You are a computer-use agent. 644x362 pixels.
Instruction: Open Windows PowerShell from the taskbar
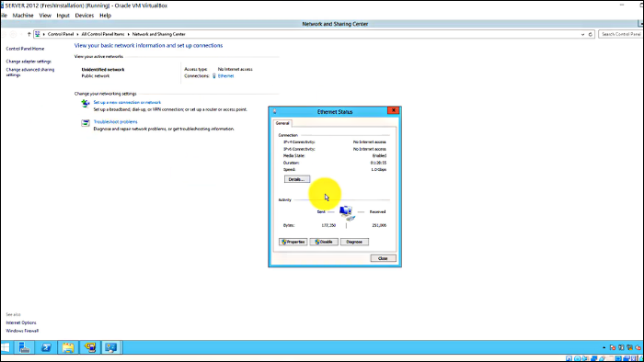(46, 347)
